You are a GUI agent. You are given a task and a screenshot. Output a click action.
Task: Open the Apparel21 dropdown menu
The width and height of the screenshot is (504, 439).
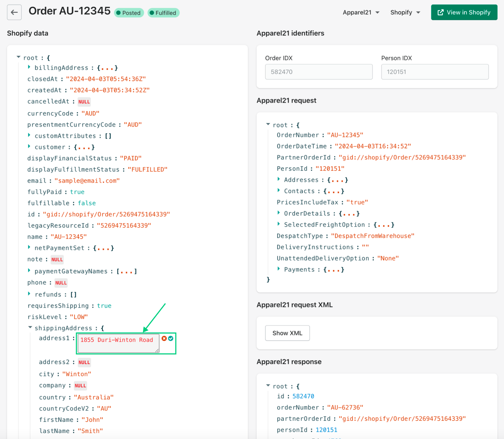tap(361, 12)
